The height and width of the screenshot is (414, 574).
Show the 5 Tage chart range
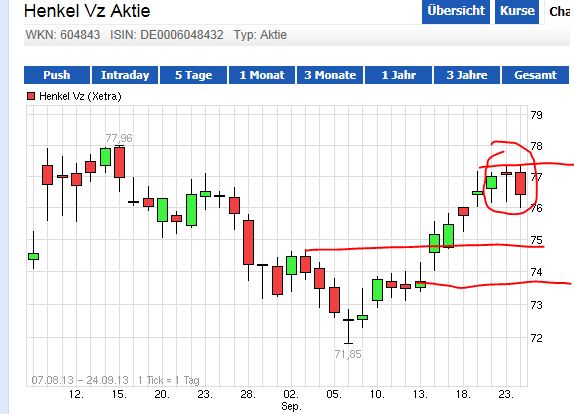pos(193,75)
